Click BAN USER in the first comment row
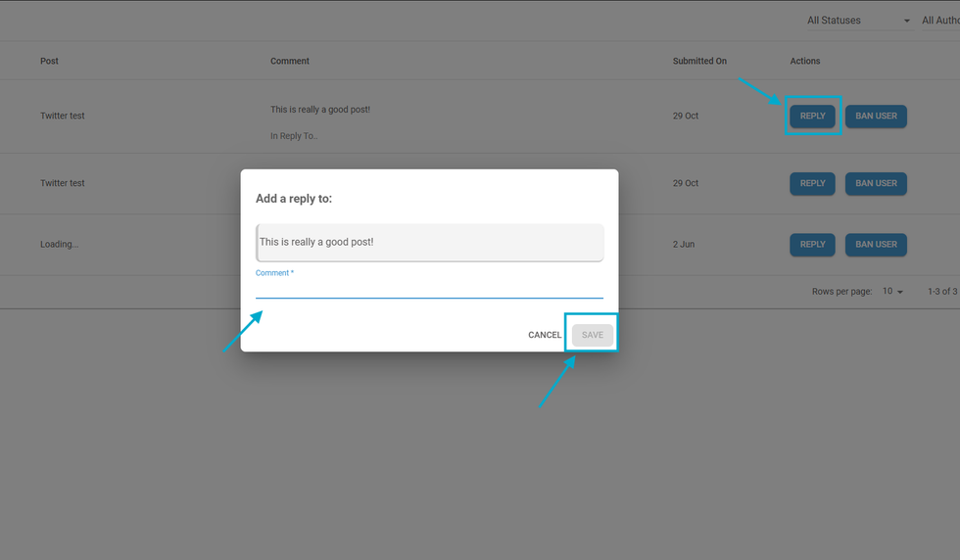This screenshot has height=560, width=960. point(876,117)
